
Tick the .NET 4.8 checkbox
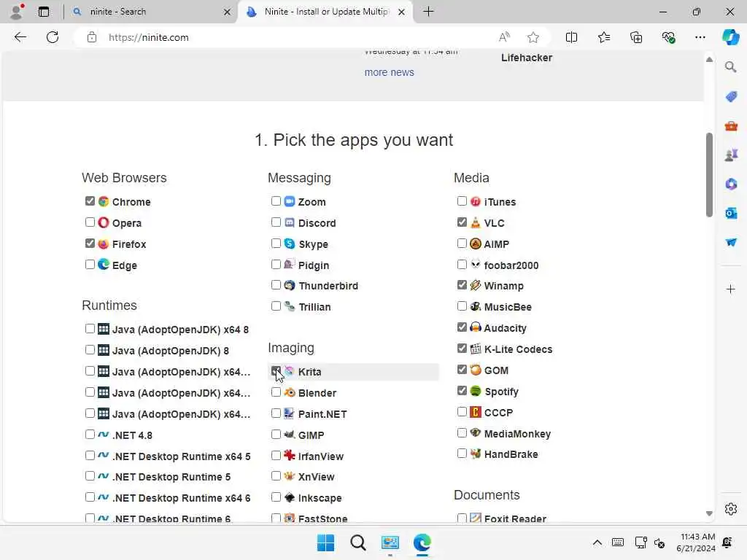[90, 435]
